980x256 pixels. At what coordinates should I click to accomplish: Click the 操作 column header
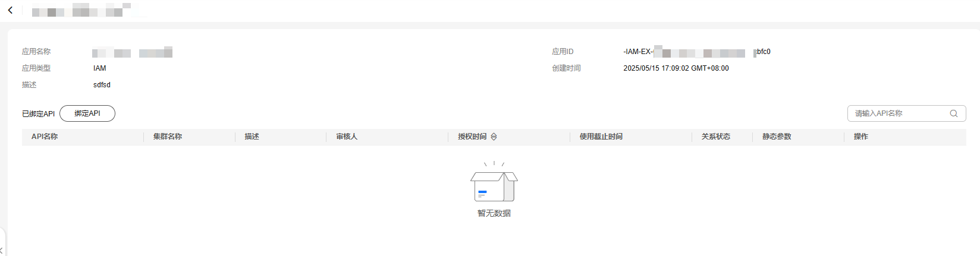[861, 137]
